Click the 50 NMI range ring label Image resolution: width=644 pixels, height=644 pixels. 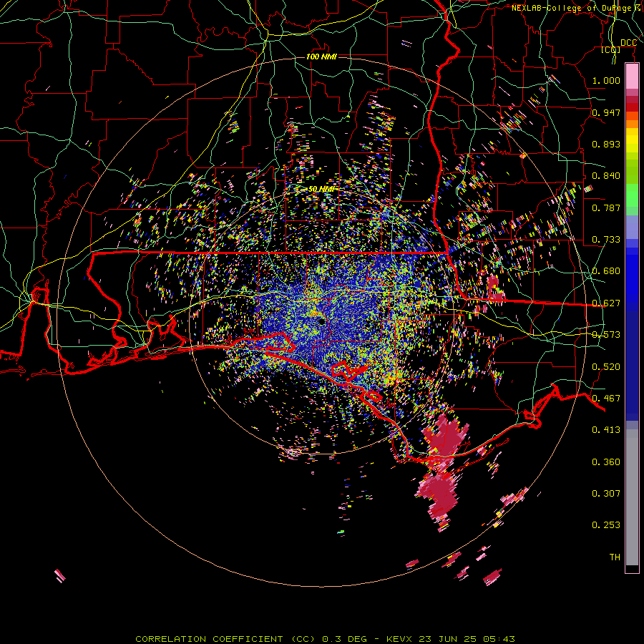coord(321,189)
